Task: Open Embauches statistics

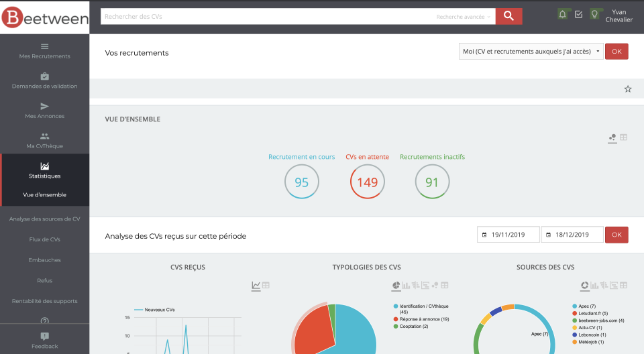Action: coord(45,260)
